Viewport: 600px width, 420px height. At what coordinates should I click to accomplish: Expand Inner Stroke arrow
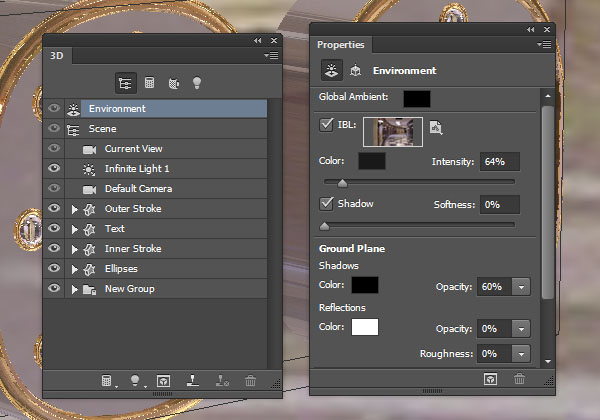75,249
